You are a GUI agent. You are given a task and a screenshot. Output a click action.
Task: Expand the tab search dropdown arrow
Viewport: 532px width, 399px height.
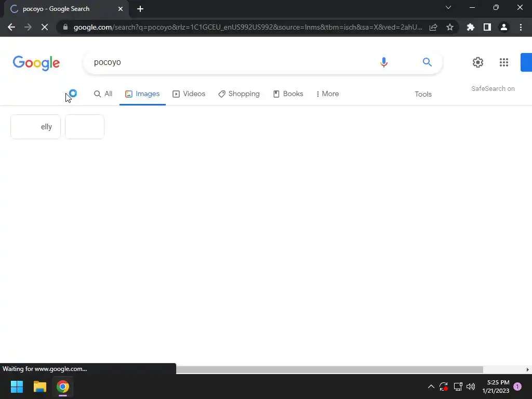coord(448,7)
